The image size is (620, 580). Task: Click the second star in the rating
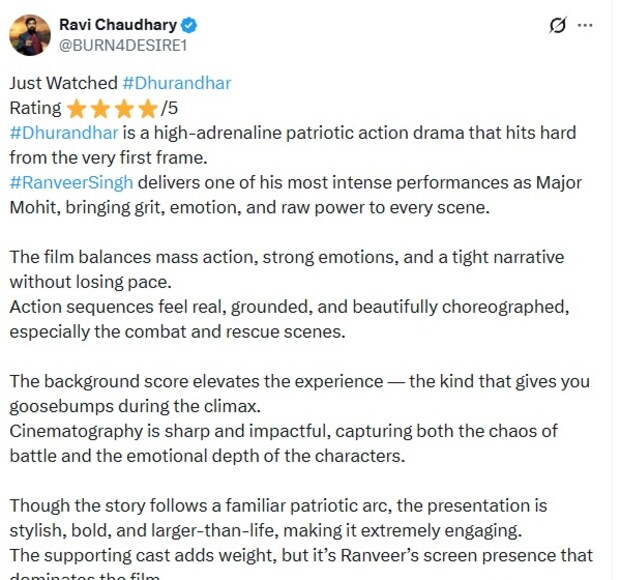coord(101,108)
